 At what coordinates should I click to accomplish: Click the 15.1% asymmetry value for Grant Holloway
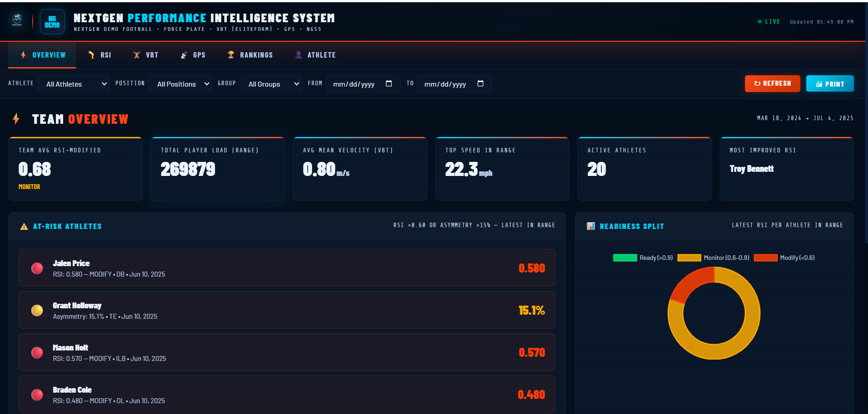(x=532, y=310)
